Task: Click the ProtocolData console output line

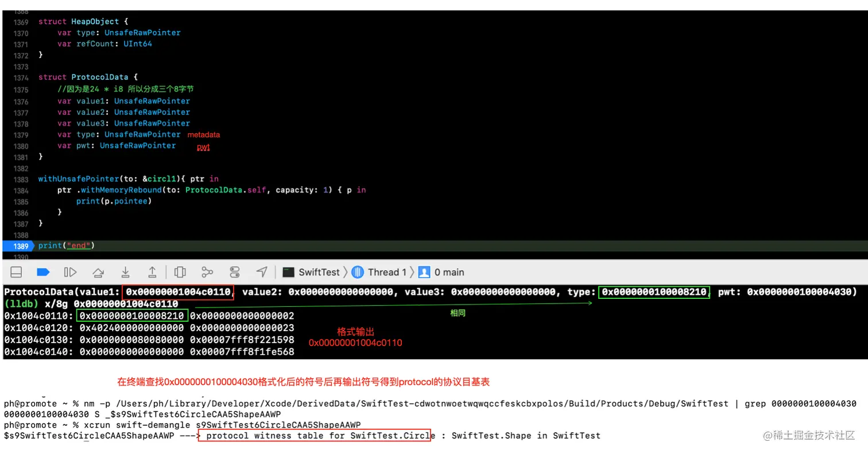Action: 430,292
